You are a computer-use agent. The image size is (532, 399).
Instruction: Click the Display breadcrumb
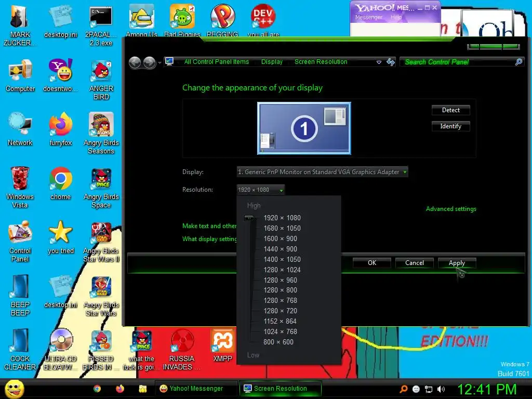click(272, 62)
